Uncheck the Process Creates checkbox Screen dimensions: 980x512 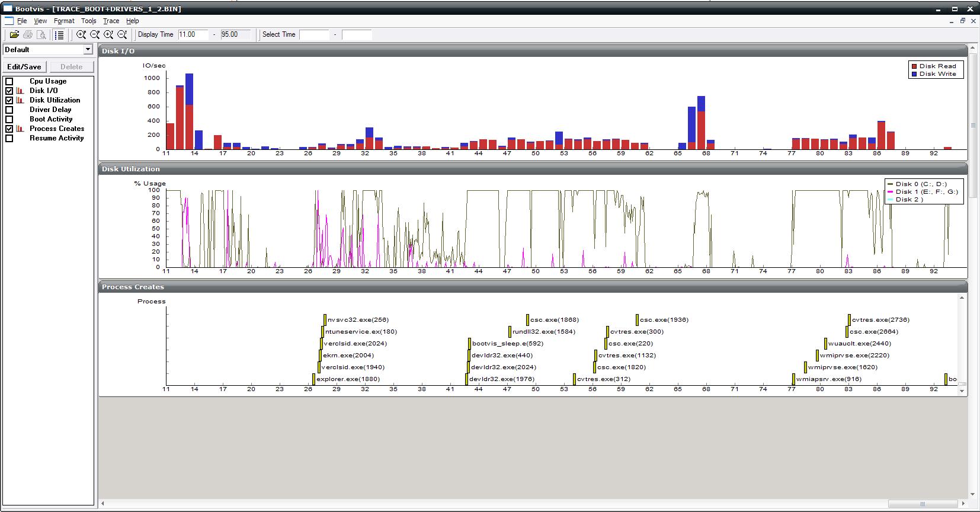click(x=9, y=129)
